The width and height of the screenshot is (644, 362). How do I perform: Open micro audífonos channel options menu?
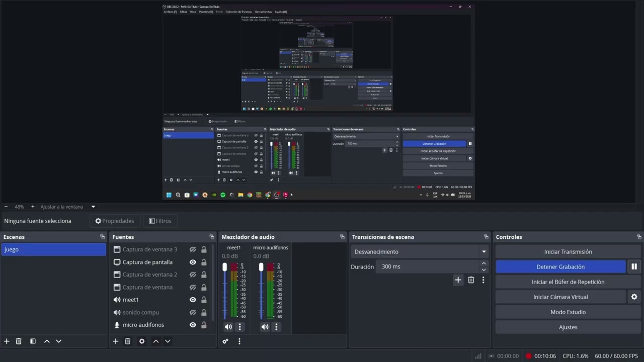(276, 327)
